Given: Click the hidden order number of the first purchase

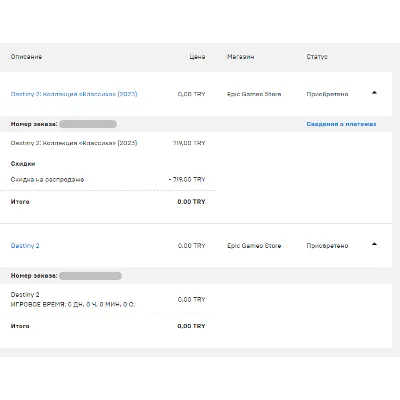Looking at the screenshot, I should tap(88, 124).
